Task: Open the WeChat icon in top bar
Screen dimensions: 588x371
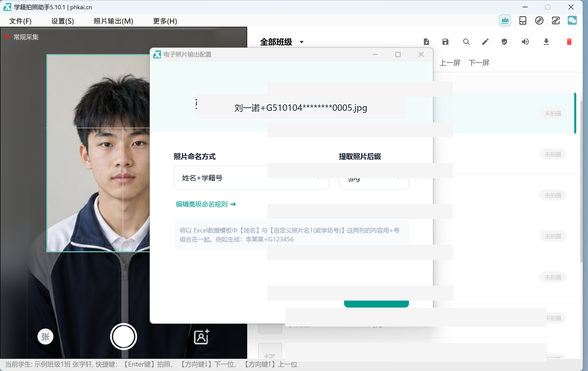Action: 572,20
